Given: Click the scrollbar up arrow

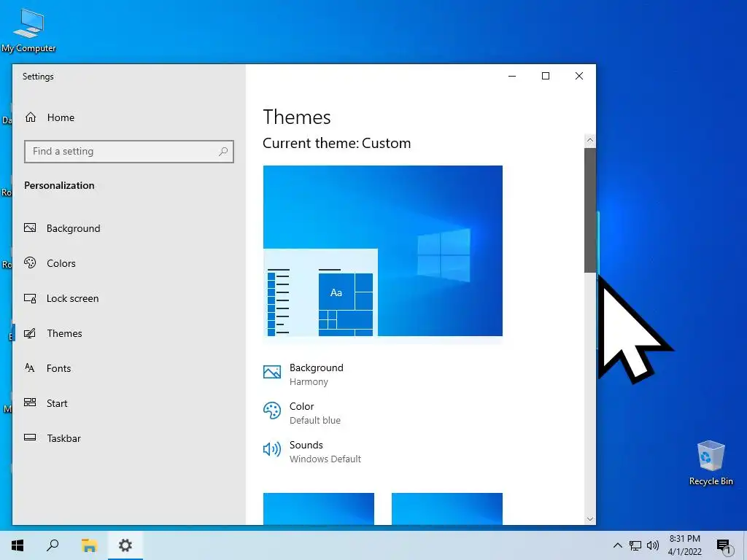Looking at the screenshot, I should pyautogui.click(x=589, y=140).
